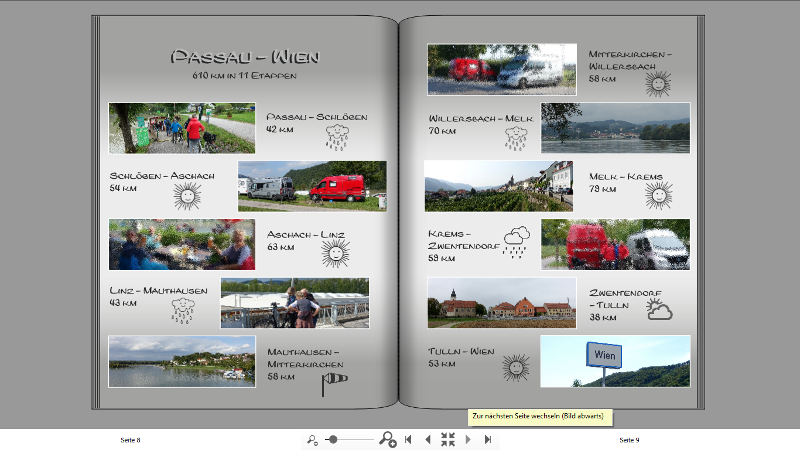This screenshot has width=800, height=450.
Task: Jump to the first page
Action: pos(408,439)
